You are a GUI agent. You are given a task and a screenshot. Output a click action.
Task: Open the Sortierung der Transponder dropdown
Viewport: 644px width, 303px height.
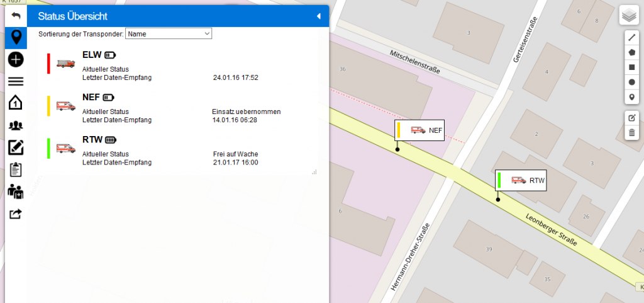[169, 33]
